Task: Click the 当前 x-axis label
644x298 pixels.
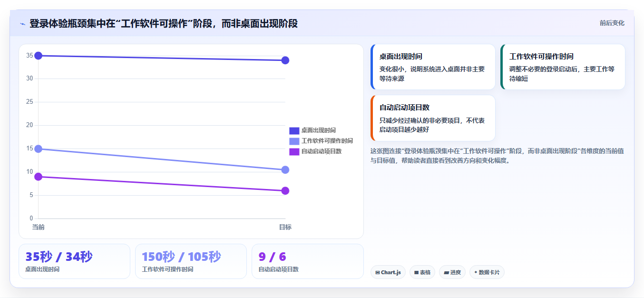Action: 39,227
